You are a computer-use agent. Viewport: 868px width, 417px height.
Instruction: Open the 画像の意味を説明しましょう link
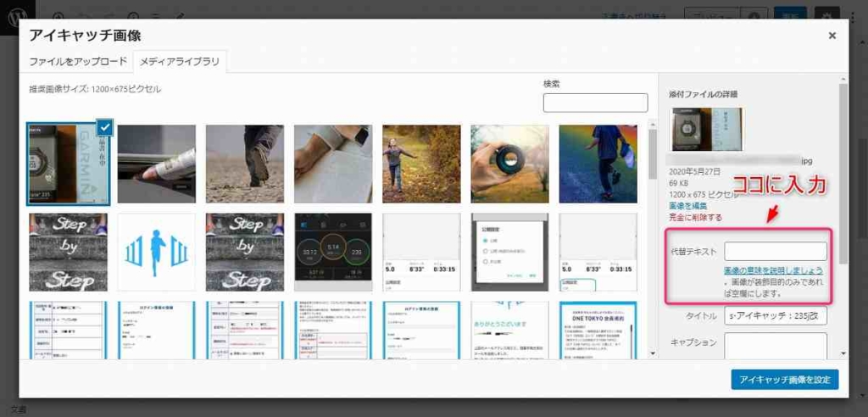click(772, 270)
